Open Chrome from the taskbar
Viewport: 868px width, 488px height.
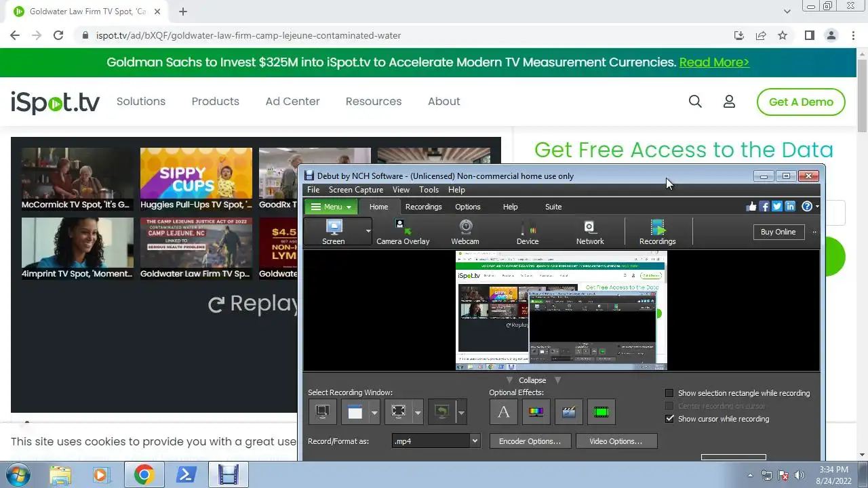tap(143, 475)
